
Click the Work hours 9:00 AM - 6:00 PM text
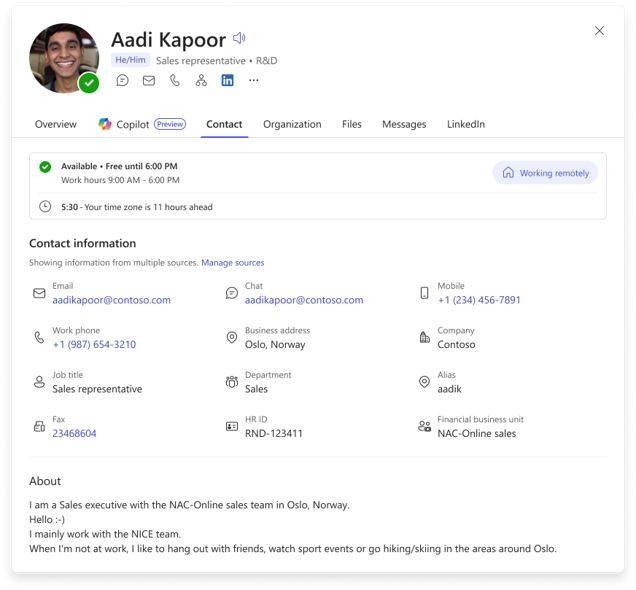pos(120,180)
